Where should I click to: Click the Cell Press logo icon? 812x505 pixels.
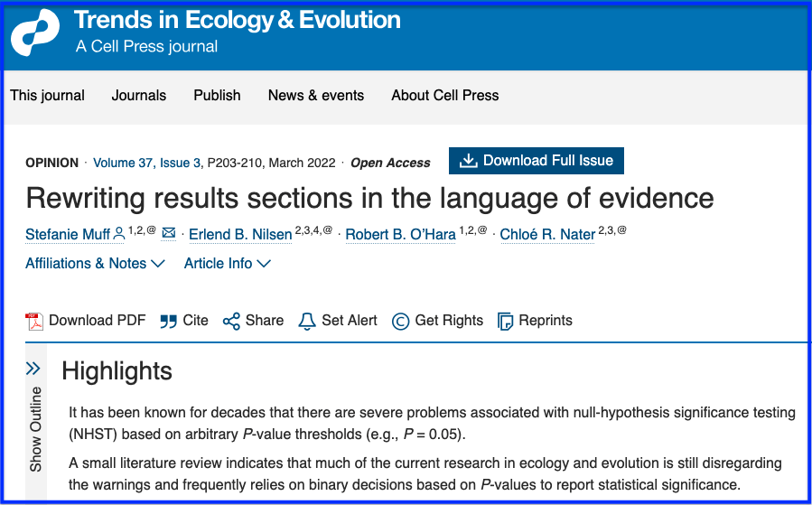(x=34, y=34)
